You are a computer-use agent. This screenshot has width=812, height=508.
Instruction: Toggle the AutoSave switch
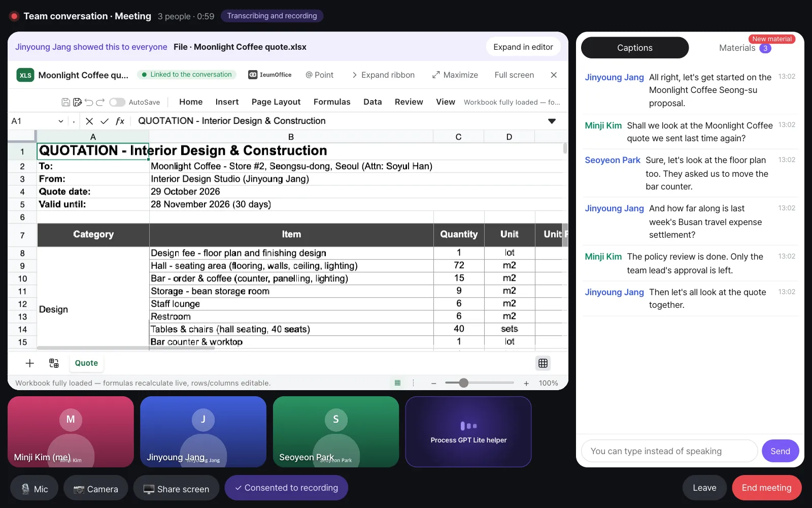click(117, 102)
